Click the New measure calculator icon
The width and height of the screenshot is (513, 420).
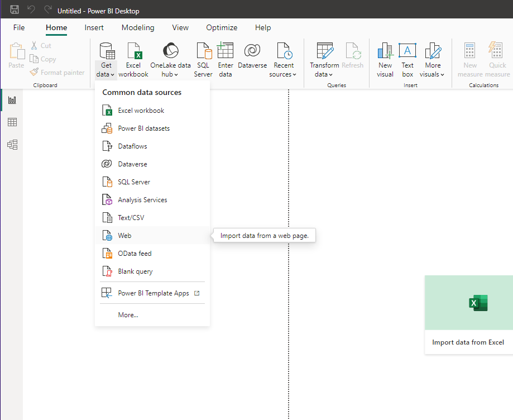[470, 50]
